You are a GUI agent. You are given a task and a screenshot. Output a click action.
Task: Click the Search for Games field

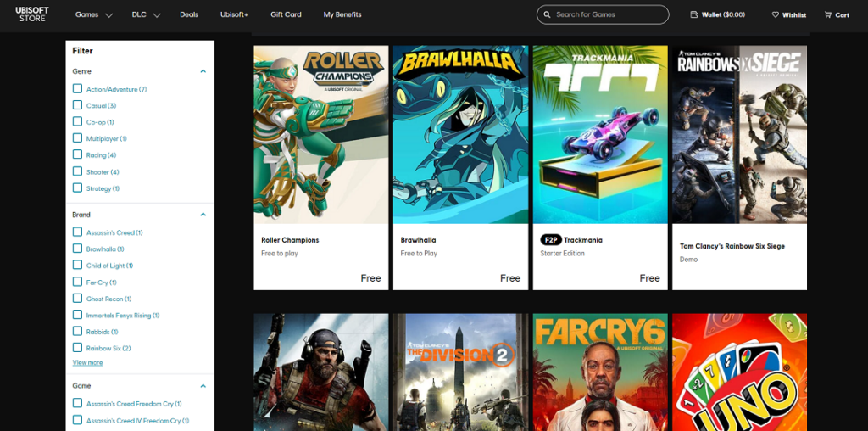(x=603, y=14)
